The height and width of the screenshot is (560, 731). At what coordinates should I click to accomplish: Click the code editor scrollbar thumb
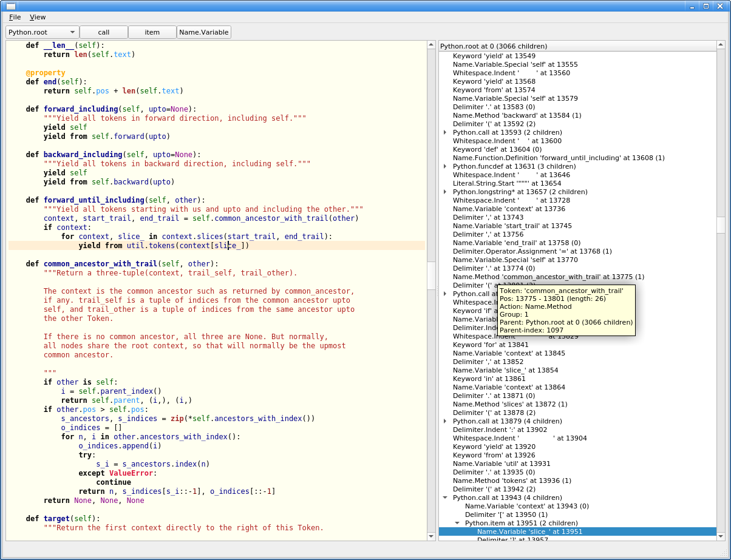431,275
